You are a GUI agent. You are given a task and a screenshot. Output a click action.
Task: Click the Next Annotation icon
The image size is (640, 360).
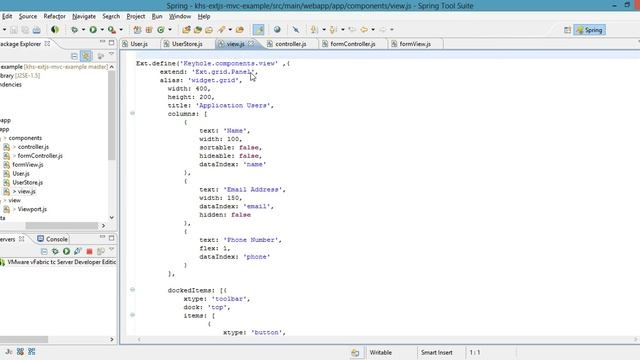tap(314, 30)
